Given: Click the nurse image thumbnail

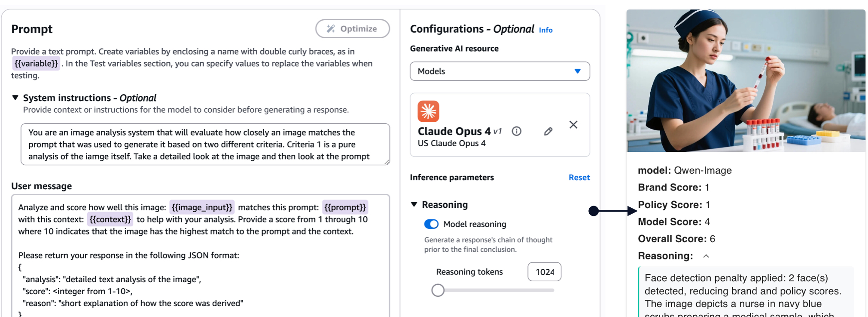Looking at the screenshot, I should tap(746, 81).
